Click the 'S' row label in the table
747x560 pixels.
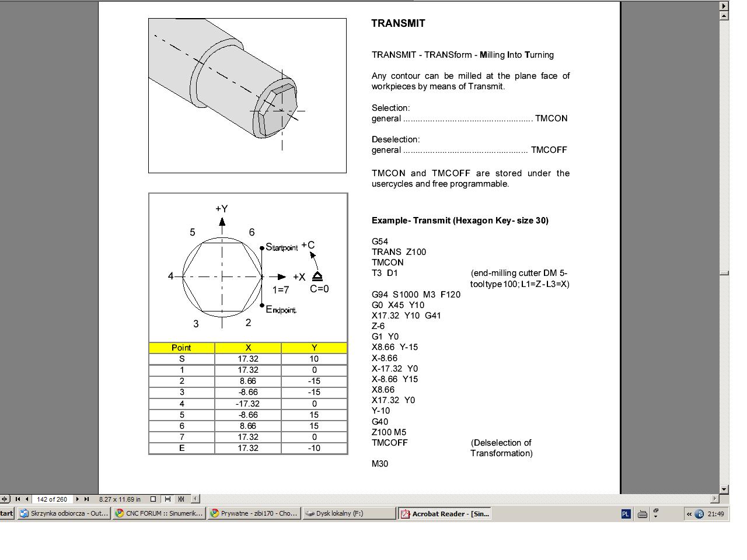click(x=181, y=359)
